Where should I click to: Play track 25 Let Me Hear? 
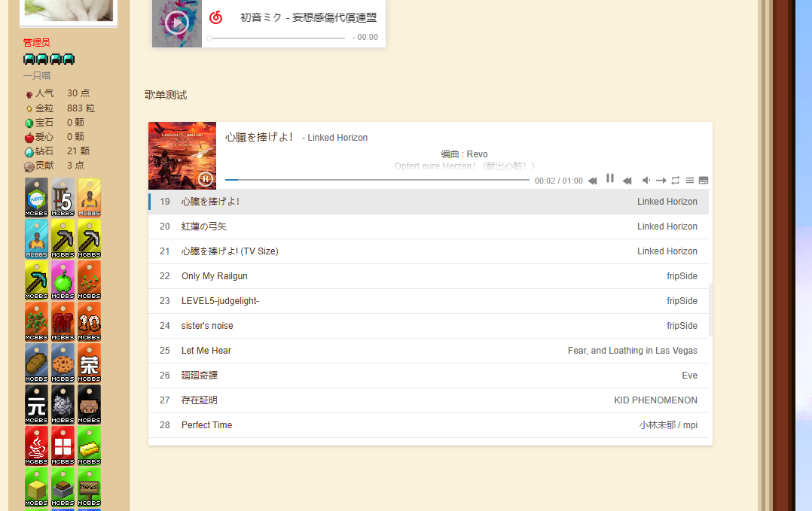(429, 351)
